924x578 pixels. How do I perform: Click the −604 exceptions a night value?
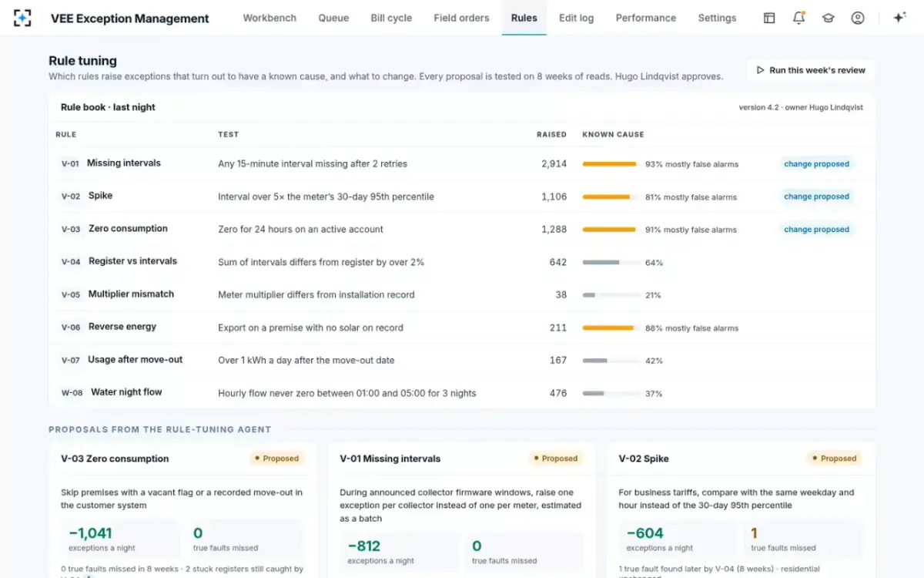click(645, 533)
